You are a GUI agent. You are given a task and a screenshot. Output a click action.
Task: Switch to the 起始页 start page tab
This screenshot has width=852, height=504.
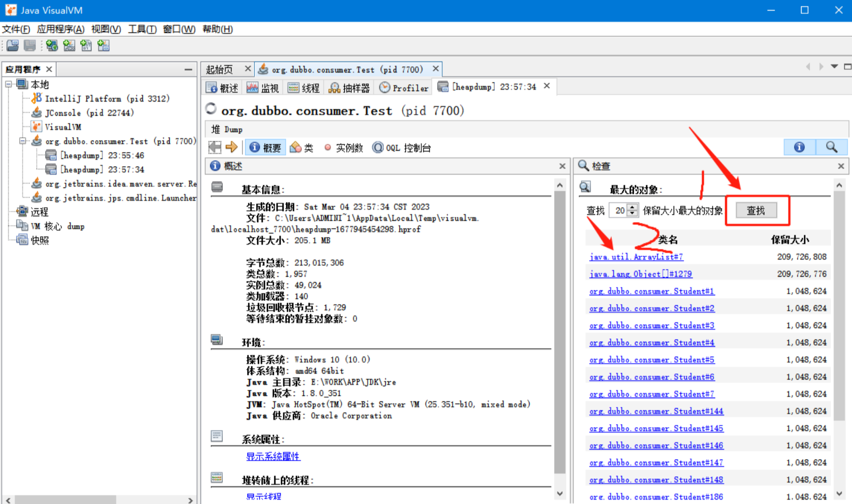[x=219, y=69]
